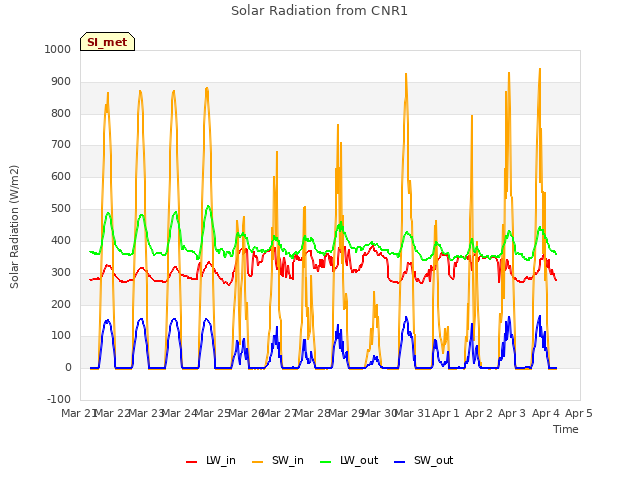Click the Apr 5 x-axis date label
The height and width of the screenshot is (480, 640).
[x=579, y=413]
